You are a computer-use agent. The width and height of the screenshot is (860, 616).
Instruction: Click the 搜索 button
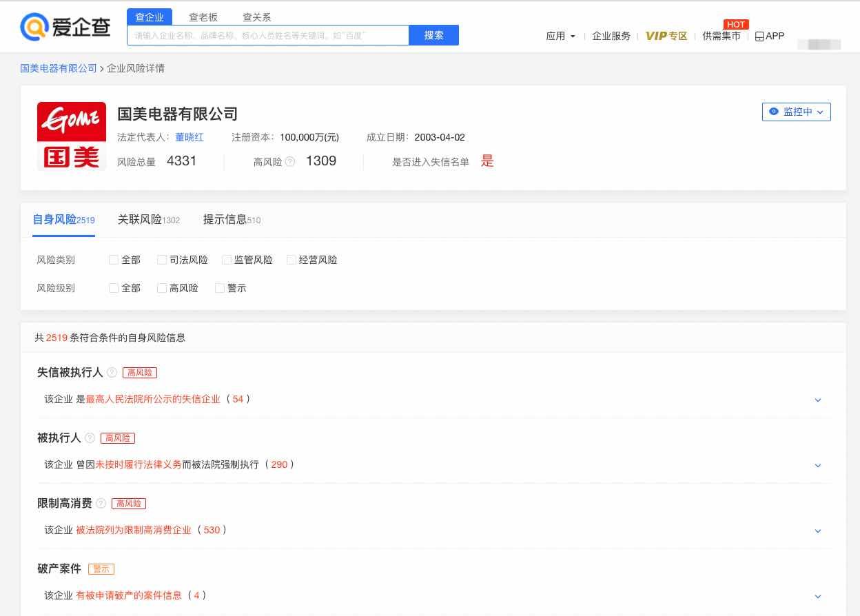pyautogui.click(x=434, y=35)
